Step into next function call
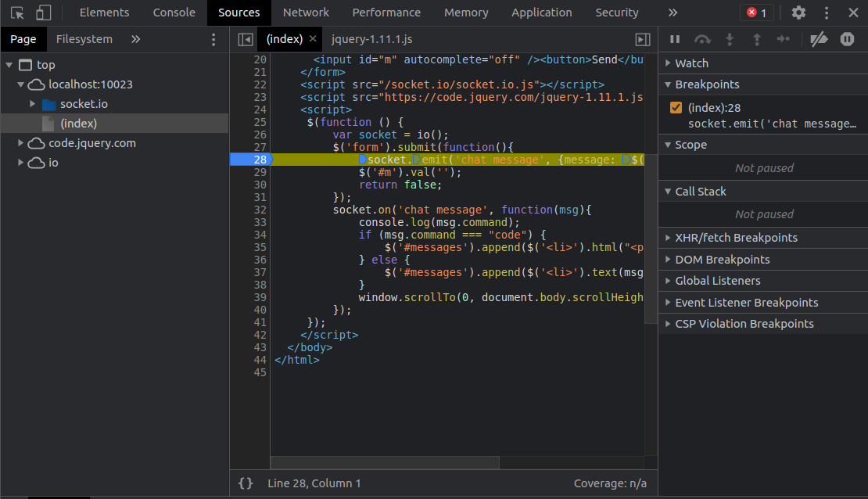This screenshot has height=499, width=868. point(730,39)
